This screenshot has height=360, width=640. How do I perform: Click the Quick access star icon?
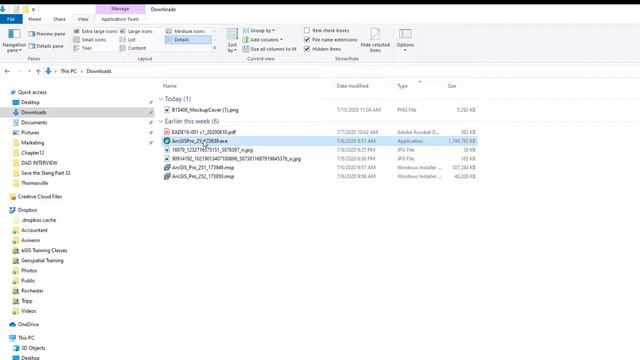[13, 92]
